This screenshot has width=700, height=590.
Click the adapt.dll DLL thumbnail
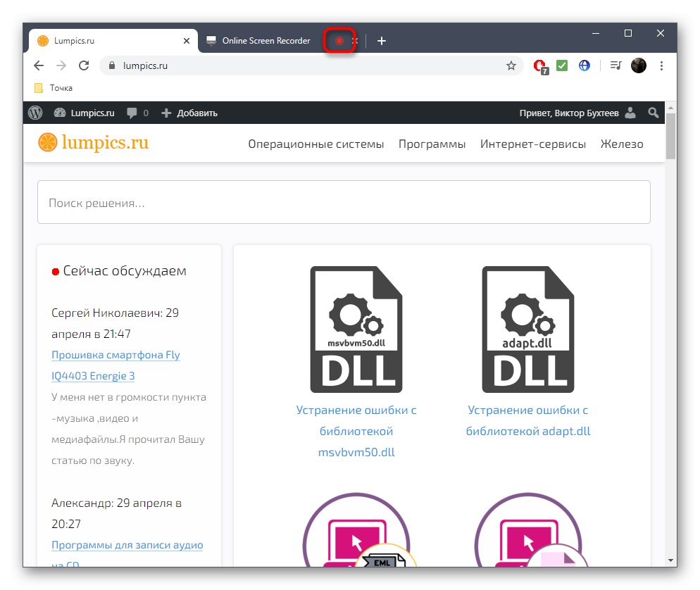click(x=527, y=329)
